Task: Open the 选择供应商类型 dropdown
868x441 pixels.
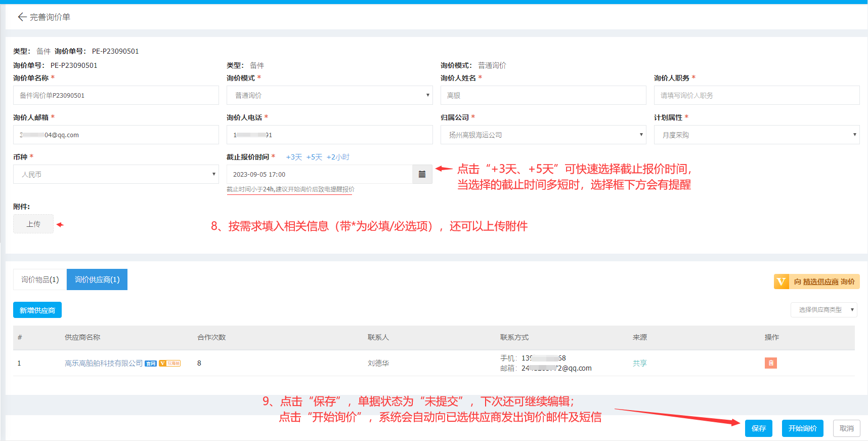Action: point(824,310)
